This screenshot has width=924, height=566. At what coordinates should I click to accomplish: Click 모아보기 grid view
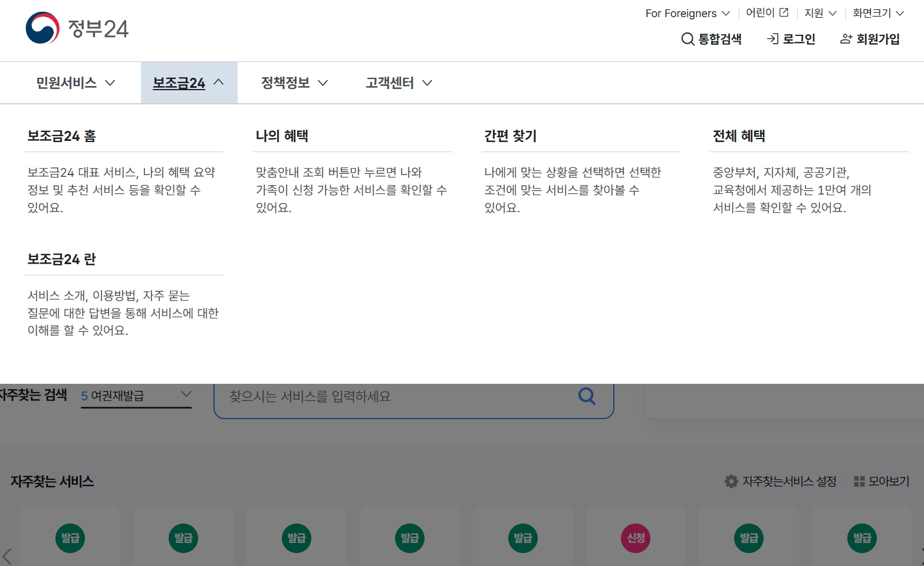click(882, 481)
